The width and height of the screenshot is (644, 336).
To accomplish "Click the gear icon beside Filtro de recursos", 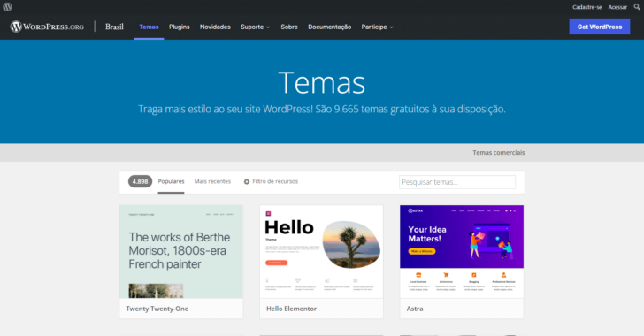I will tap(247, 181).
